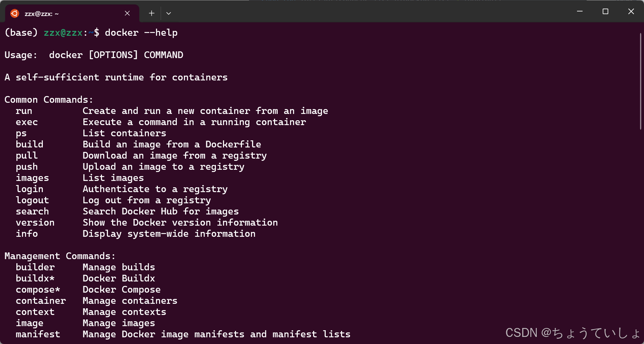Click the 'build' command entry

click(29, 144)
